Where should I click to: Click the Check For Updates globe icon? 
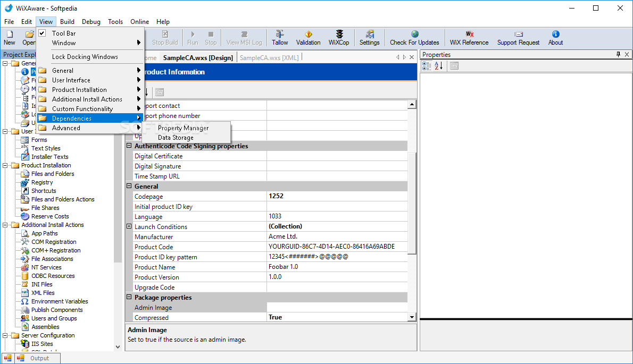(x=414, y=37)
